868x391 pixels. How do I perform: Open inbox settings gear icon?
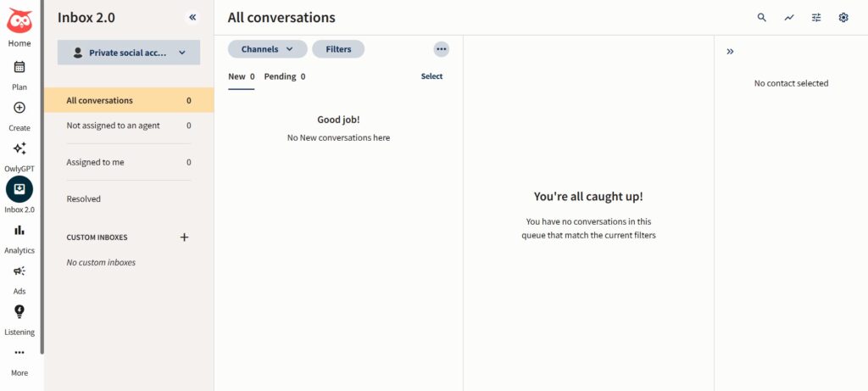[x=843, y=17]
